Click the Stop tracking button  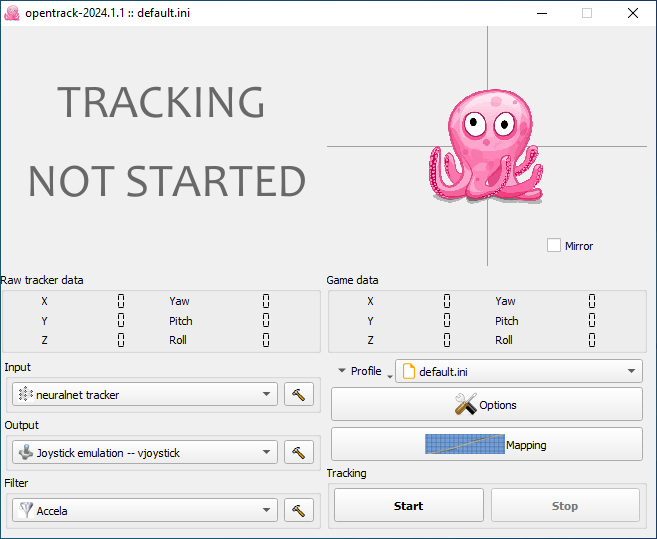click(565, 505)
